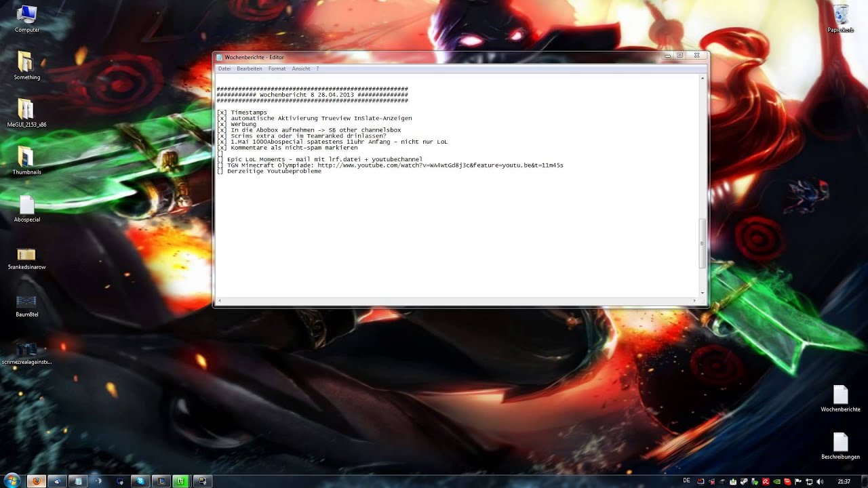Open the network tray icon
The height and width of the screenshot is (488, 868).
pos(809,481)
